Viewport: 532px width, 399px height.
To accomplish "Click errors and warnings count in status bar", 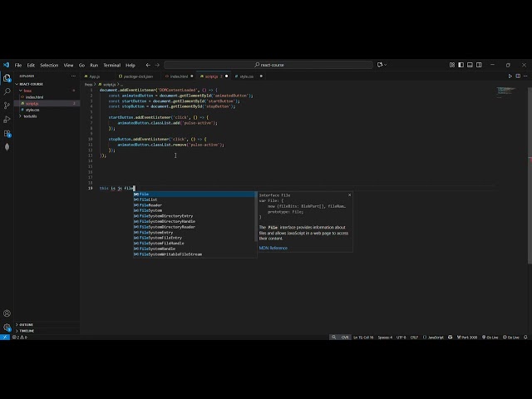I will 20,337.
